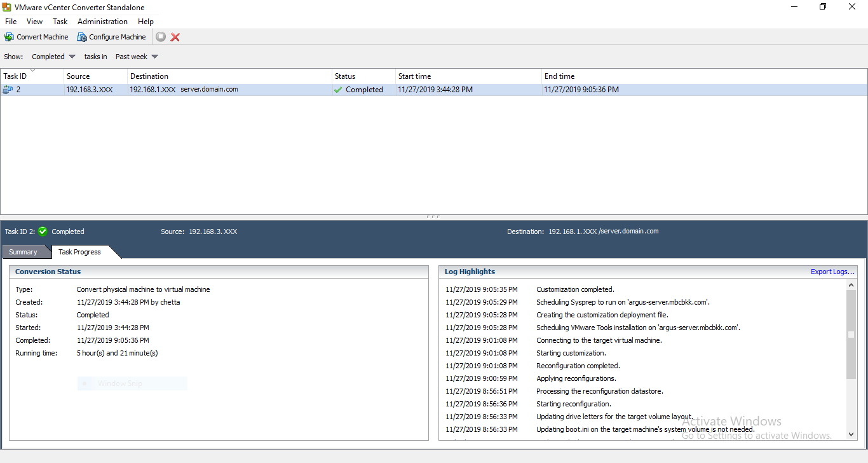
Task: Click the Configure Machine toolbar button
Action: [111, 37]
